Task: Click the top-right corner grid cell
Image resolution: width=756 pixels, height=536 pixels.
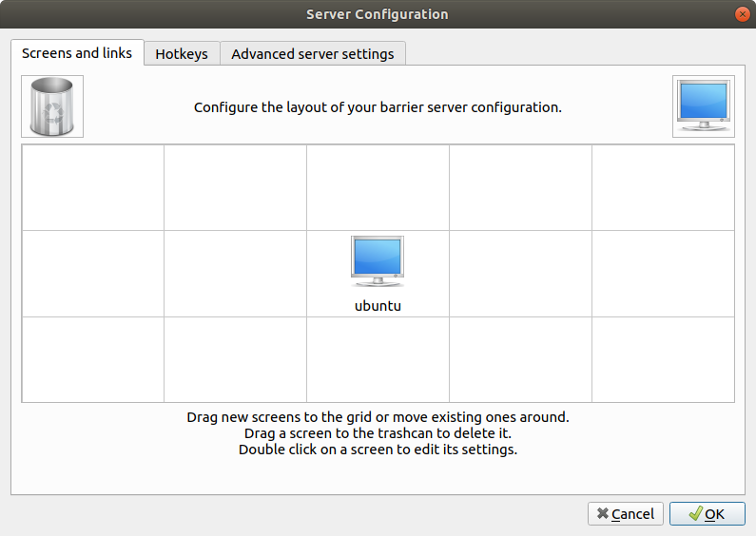Action: [663, 187]
